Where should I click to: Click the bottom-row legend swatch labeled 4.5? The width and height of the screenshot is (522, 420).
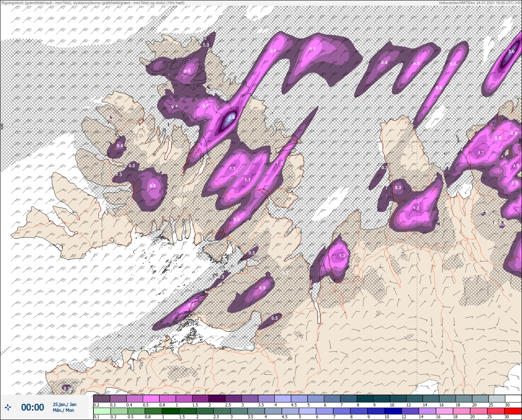291,411
